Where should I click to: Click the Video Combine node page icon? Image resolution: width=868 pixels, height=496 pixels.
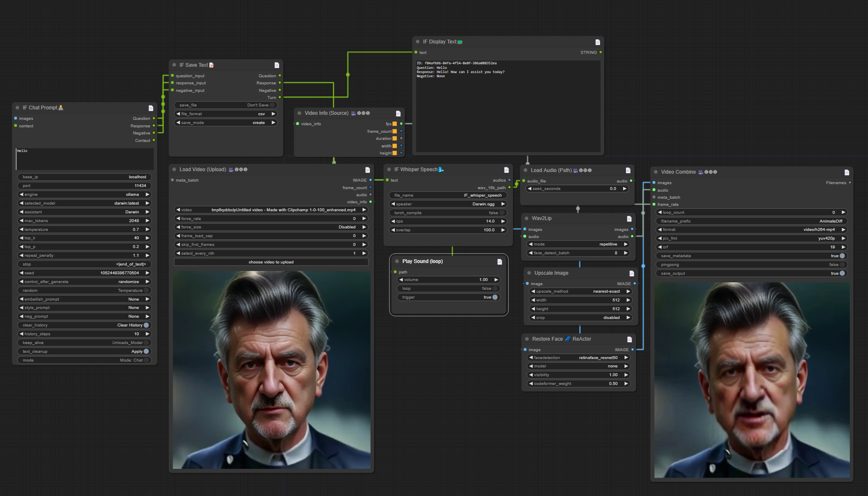pyautogui.click(x=847, y=172)
